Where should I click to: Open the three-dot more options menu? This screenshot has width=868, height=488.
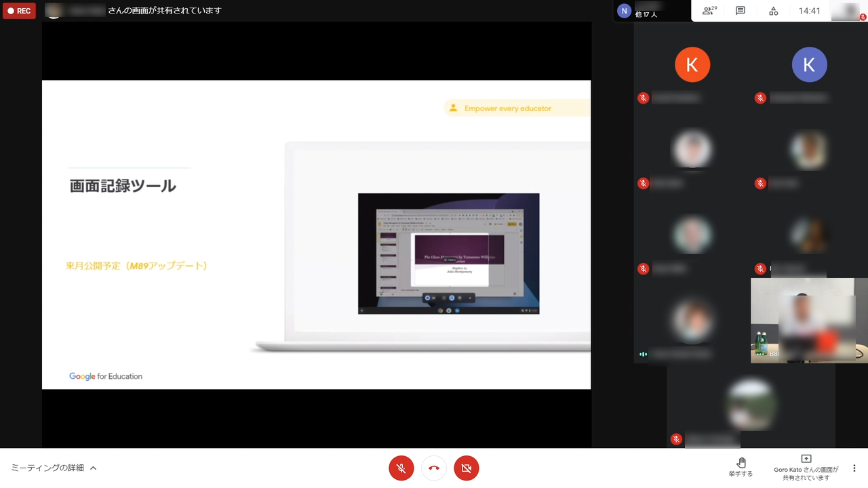pos(854,468)
